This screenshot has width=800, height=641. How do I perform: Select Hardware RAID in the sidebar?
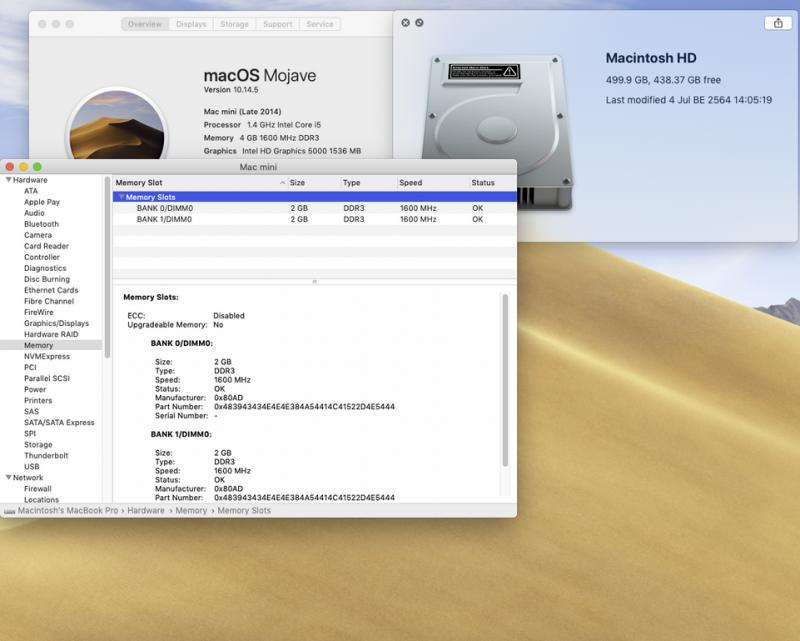coord(51,334)
